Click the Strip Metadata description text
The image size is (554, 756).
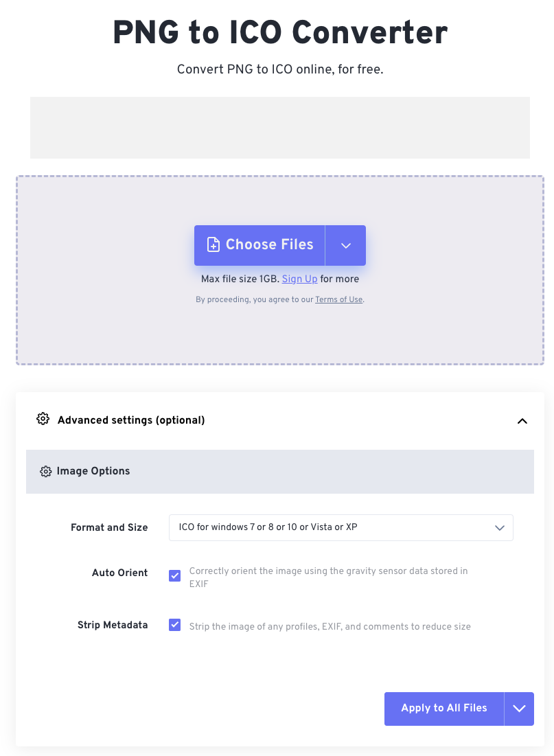[330, 626]
